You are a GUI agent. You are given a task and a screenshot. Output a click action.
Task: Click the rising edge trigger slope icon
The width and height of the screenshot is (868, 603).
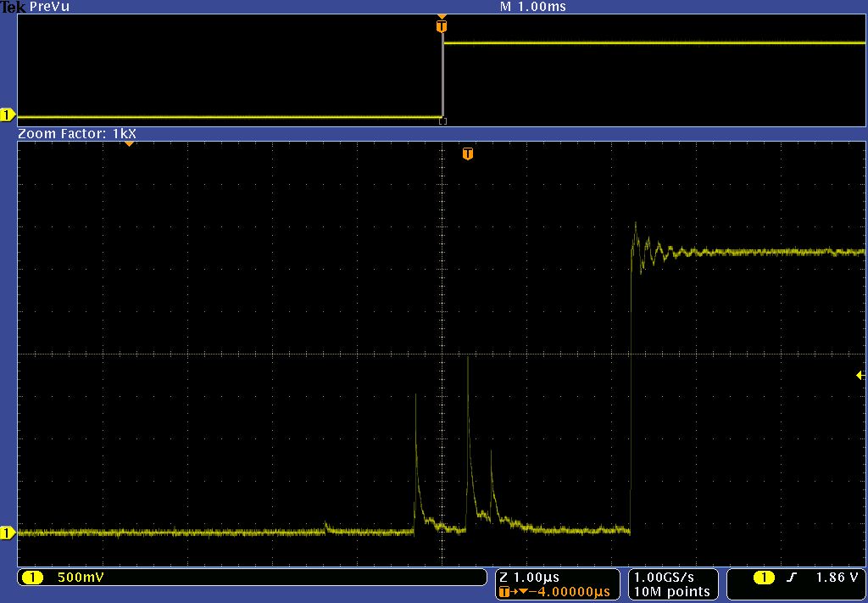point(792,578)
